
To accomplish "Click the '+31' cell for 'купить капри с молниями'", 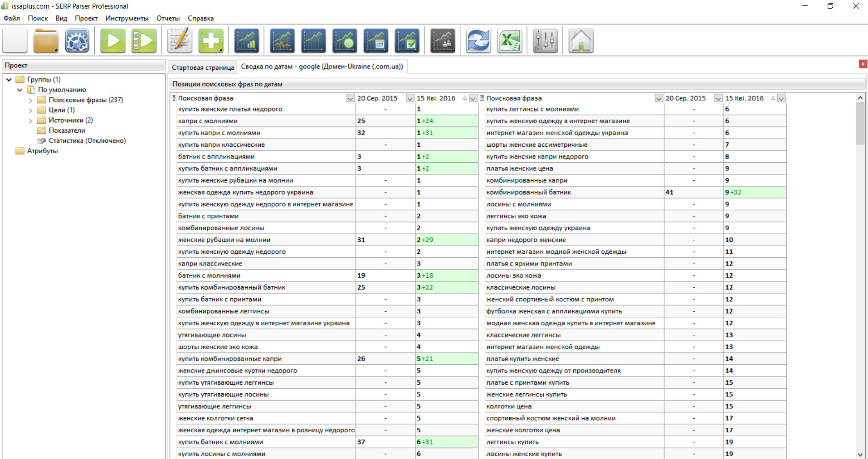I will (x=446, y=133).
